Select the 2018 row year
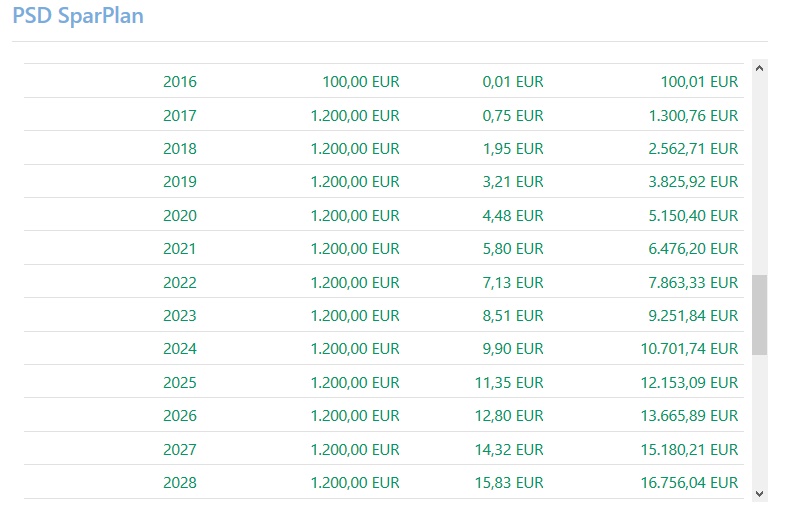 180,149
